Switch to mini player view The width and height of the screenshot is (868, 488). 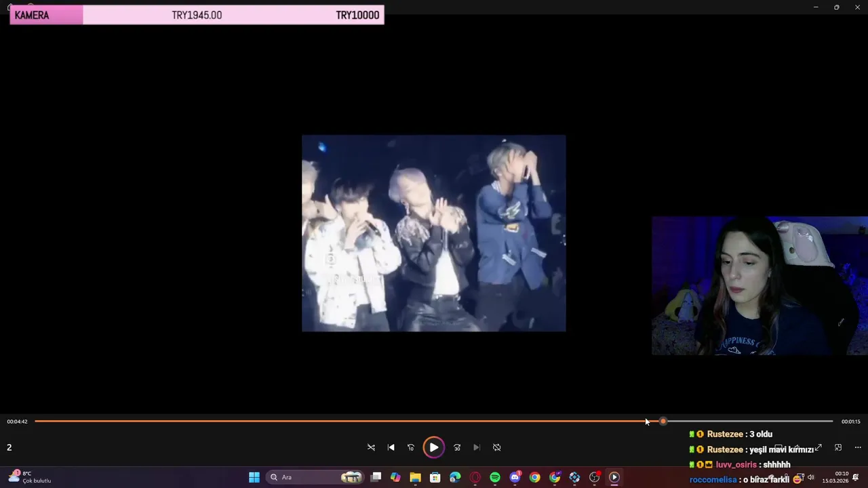click(838, 447)
